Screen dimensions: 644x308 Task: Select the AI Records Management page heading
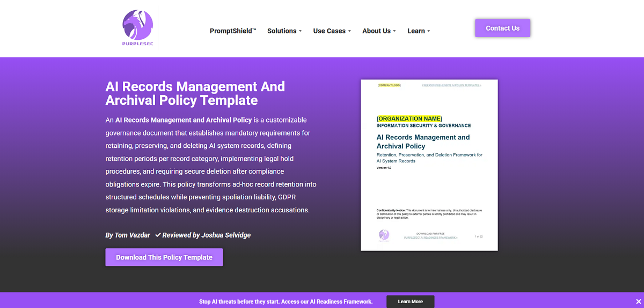195,93
